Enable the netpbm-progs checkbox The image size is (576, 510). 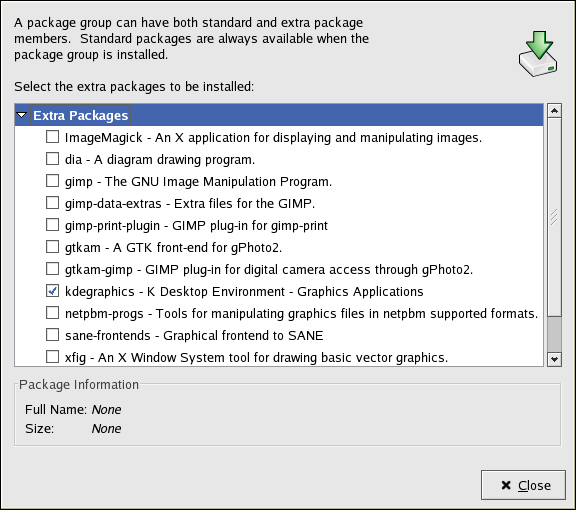coord(53,313)
